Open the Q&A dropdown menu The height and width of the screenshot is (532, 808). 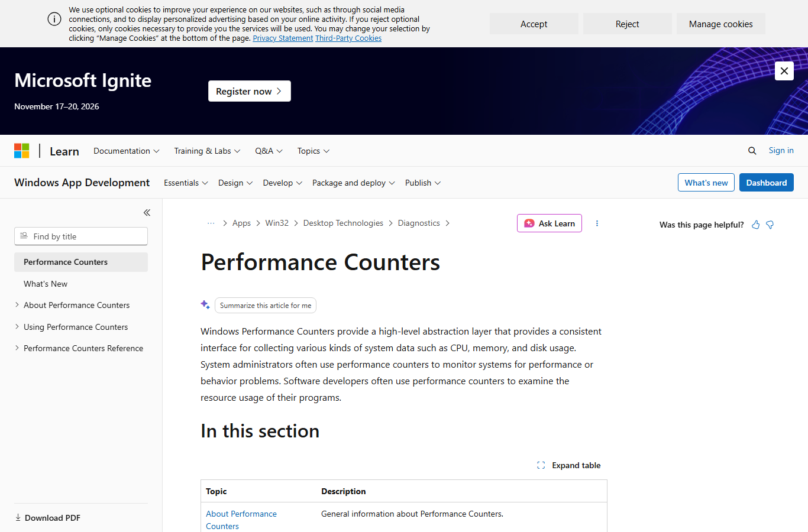(x=269, y=151)
